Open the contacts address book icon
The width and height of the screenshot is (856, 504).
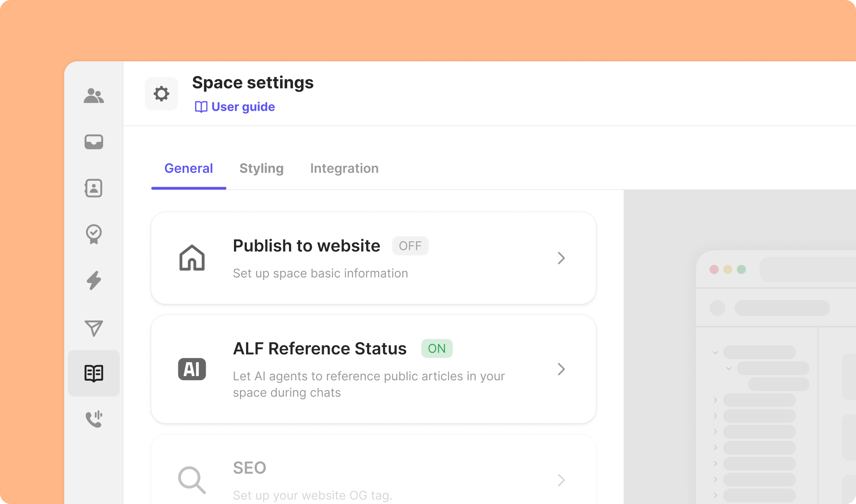94,188
